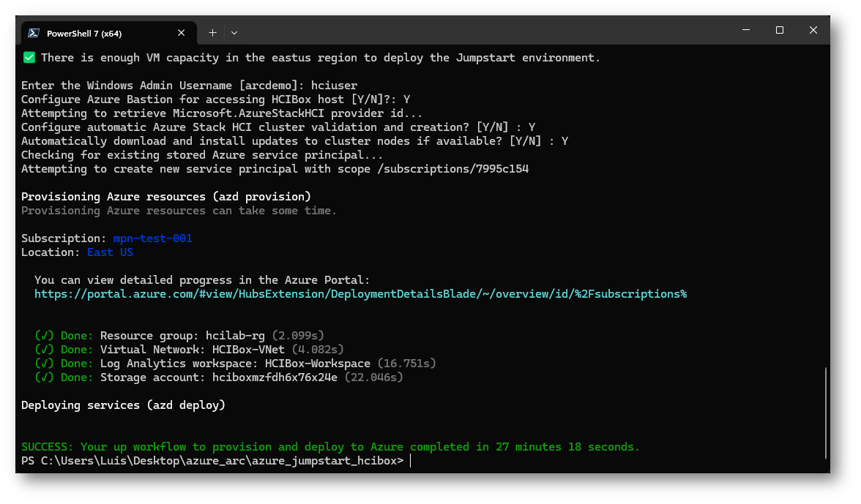Click the mpn-test-001 subscription name
861x504 pixels.
[152, 238]
